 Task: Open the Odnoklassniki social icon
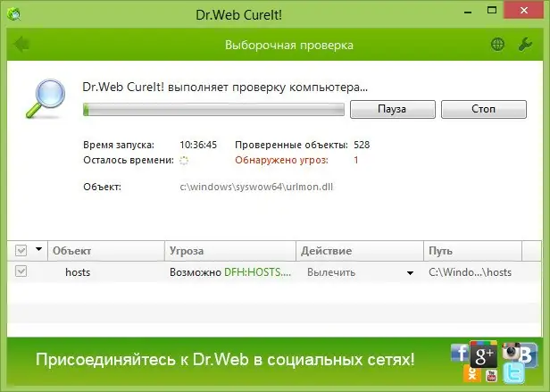(471, 373)
